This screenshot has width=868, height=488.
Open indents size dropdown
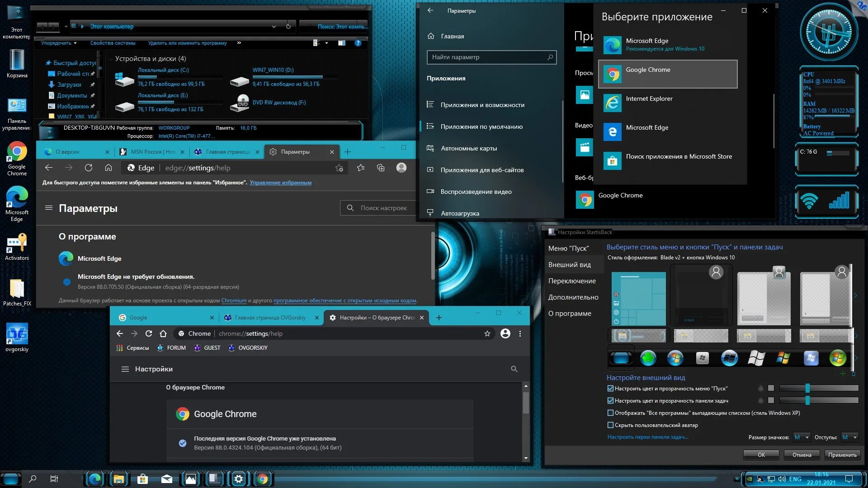tap(849, 437)
